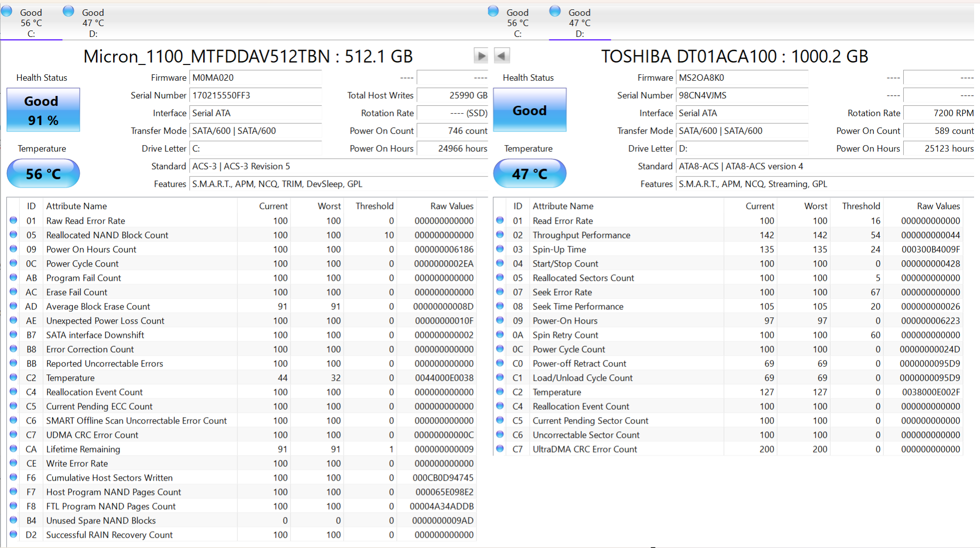Viewport: 980px width, 548px height.
Task: Click Toshiba firmware MS2OA8K0 field
Action: (x=742, y=78)
